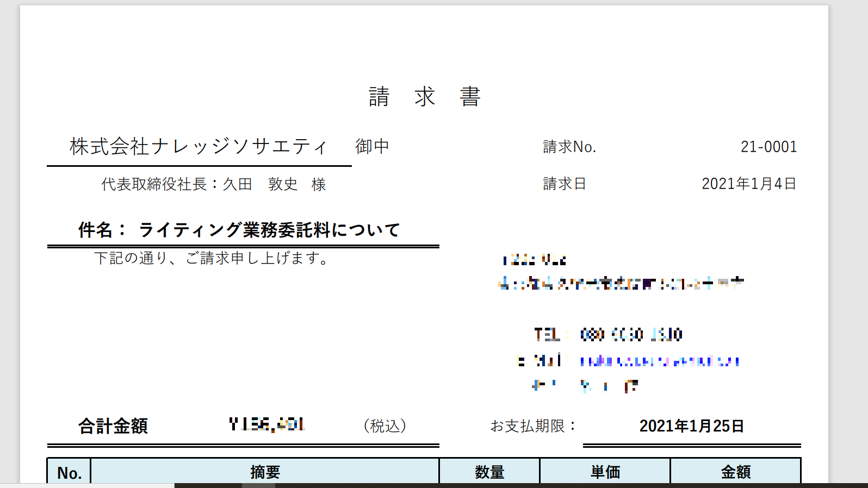Select invoice number 21-0001
The width and height of the screenshot is (868, 488).
point(768,147)
